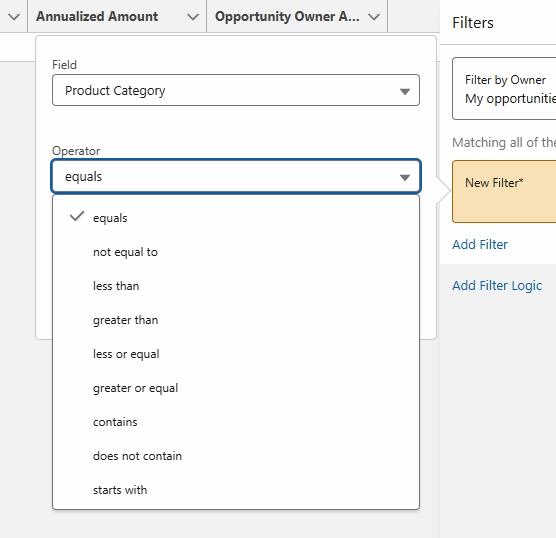Screen dimensions: 556x538
Task: Click the Field dropdown arrow icon
Action: tap(405, 91)
